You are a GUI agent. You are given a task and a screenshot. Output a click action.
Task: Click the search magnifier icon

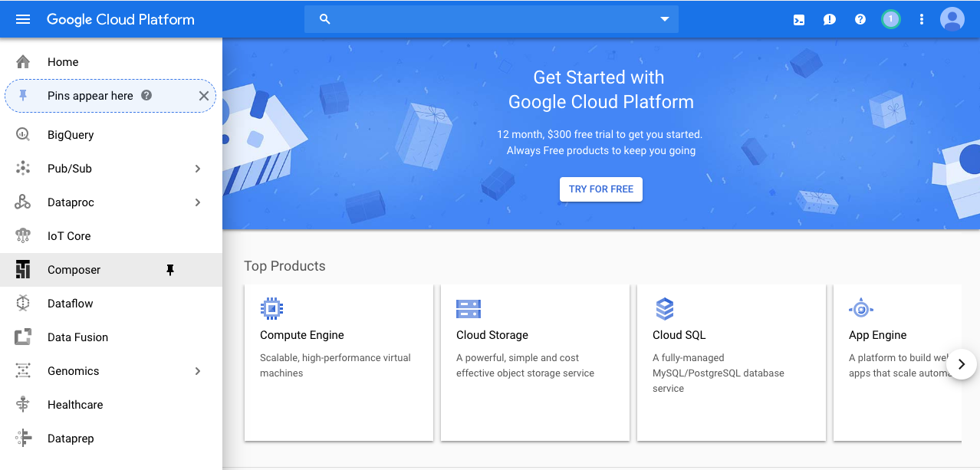click(x=324, y=19)
